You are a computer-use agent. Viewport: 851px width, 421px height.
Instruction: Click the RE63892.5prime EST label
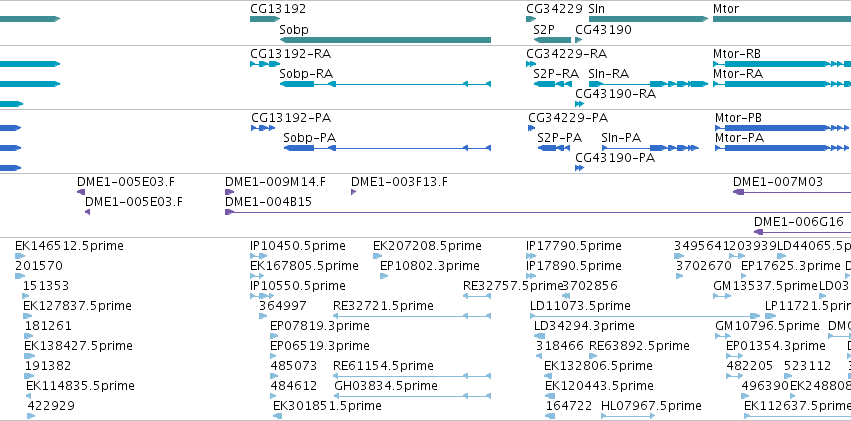coord(639,346)
